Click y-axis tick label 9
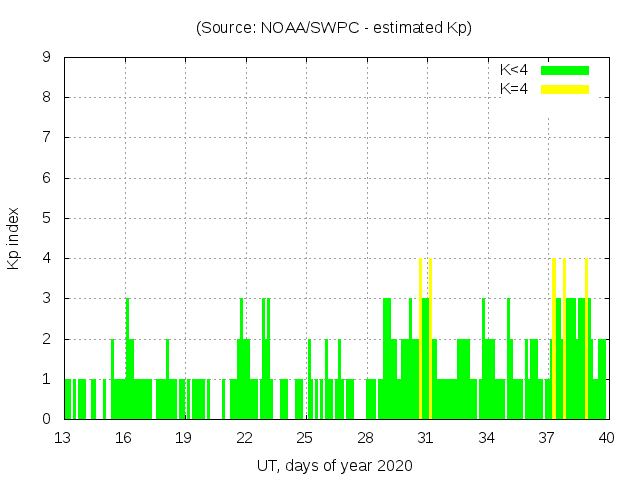 point(46,57)
